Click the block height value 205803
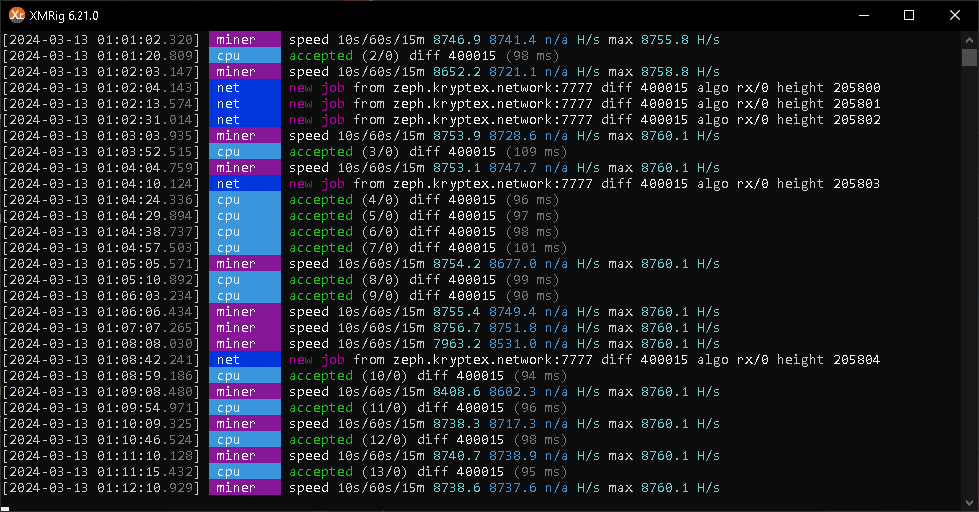This screenshot has height=512, width=979. tap(857, 184)
